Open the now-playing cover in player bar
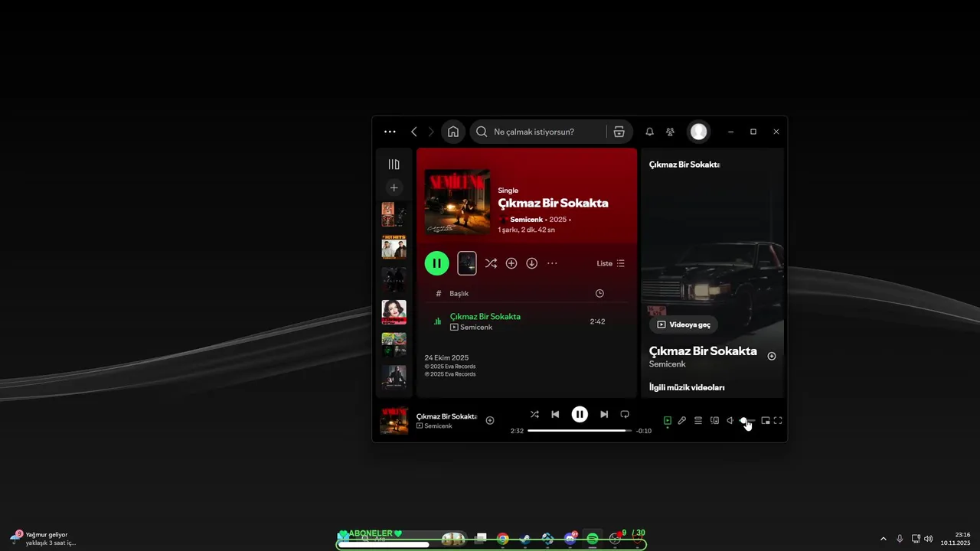980x551 pixels. (x=394, y=421)
